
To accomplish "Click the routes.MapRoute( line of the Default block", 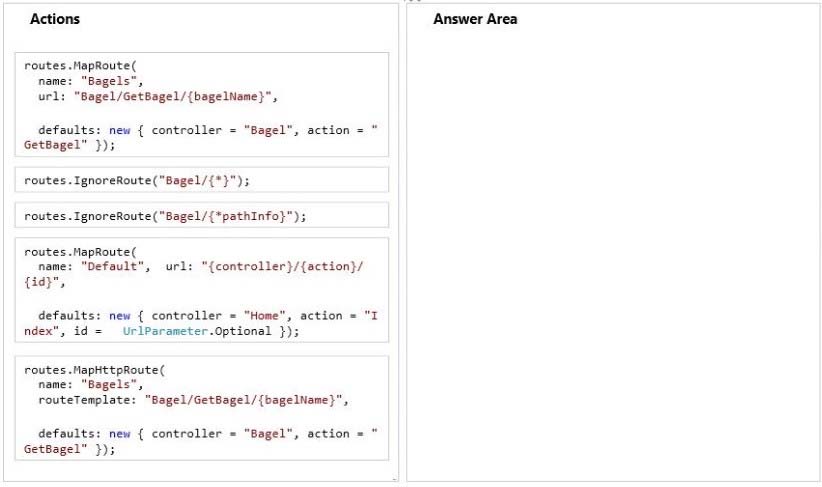I will [x=80, y=252].
